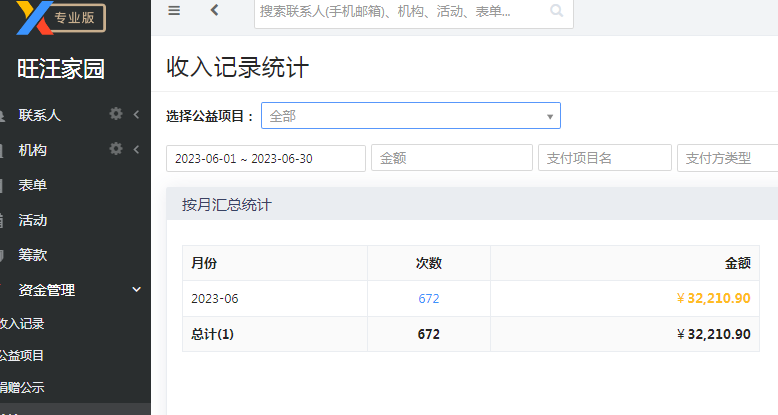
Task: Collapse chevron beside 机构 menu
Action: point(136,149)
